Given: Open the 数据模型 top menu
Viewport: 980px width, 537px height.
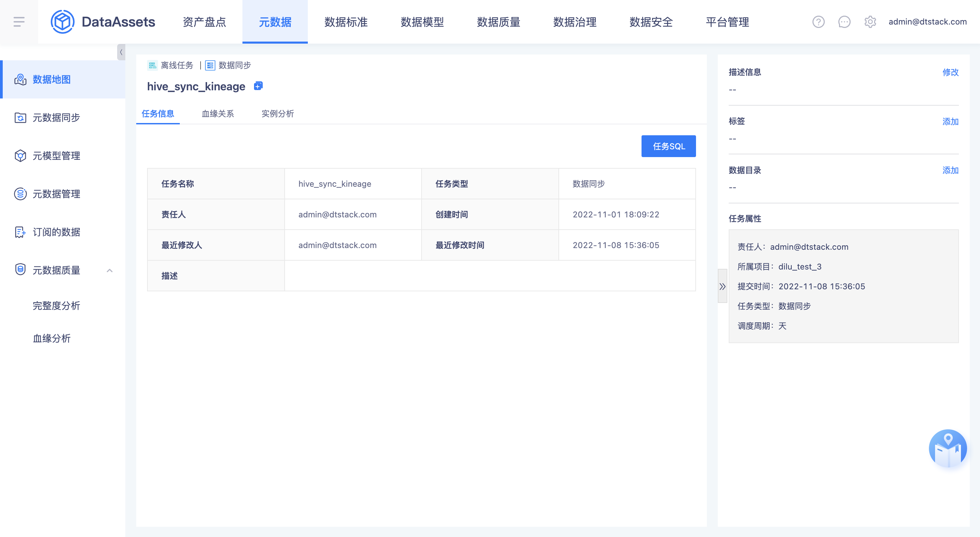Looking at the screenshot, I should pyautogui.click(x=422, y=22).
